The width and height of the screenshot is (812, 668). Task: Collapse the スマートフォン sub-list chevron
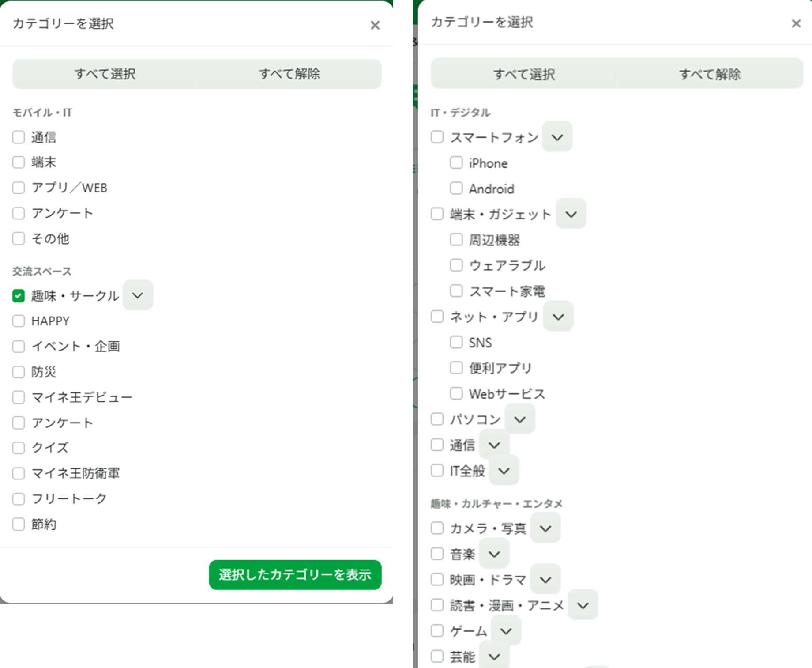(557, 137)
